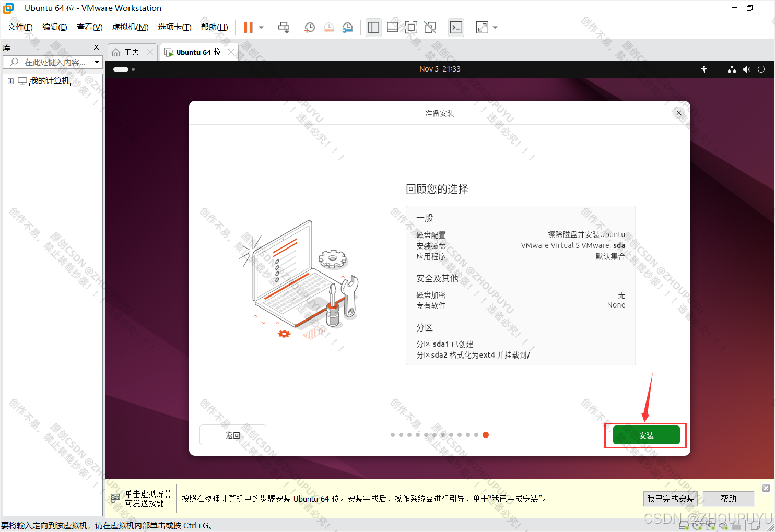
Task: Open the power options dropdown beside pause
Action: point(261,28)
